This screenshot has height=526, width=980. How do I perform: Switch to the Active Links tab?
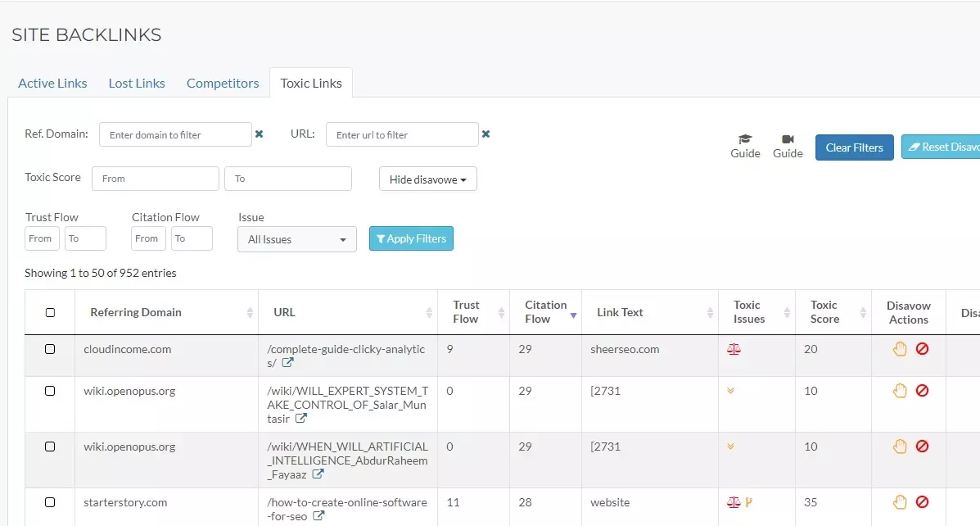click(x=53, y=84)
